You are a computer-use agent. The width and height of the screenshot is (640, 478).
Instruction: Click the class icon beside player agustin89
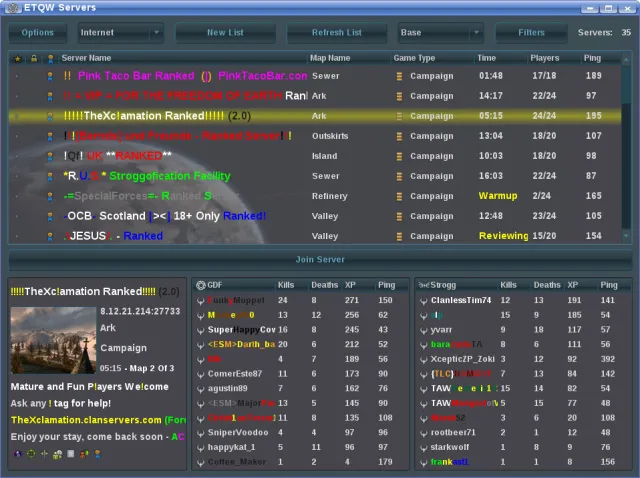click(200, 387)
